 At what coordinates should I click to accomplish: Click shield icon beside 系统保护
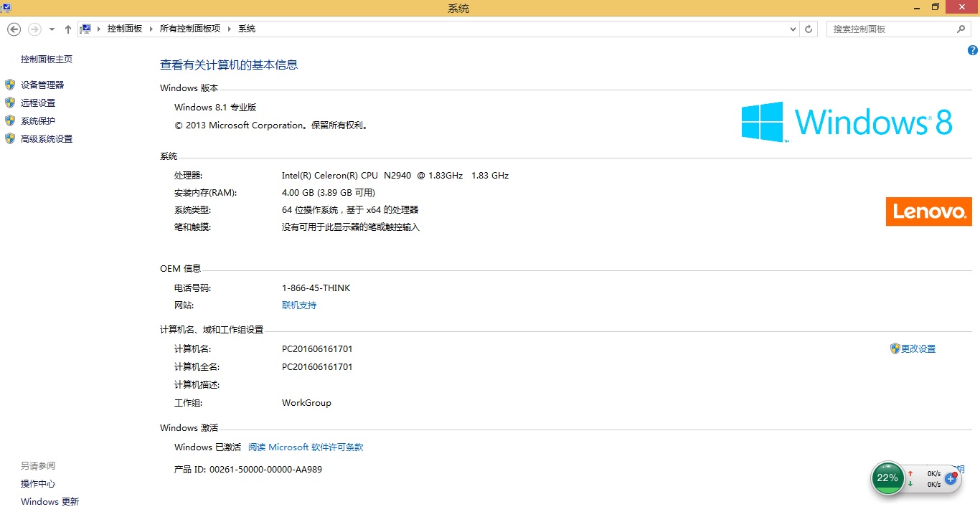click(x=10, y=120)
